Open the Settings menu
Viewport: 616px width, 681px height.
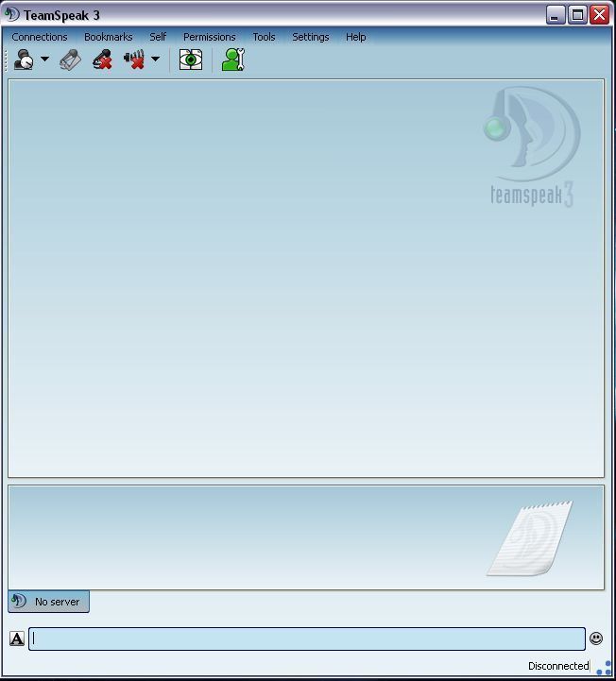(x=310, y=37)
